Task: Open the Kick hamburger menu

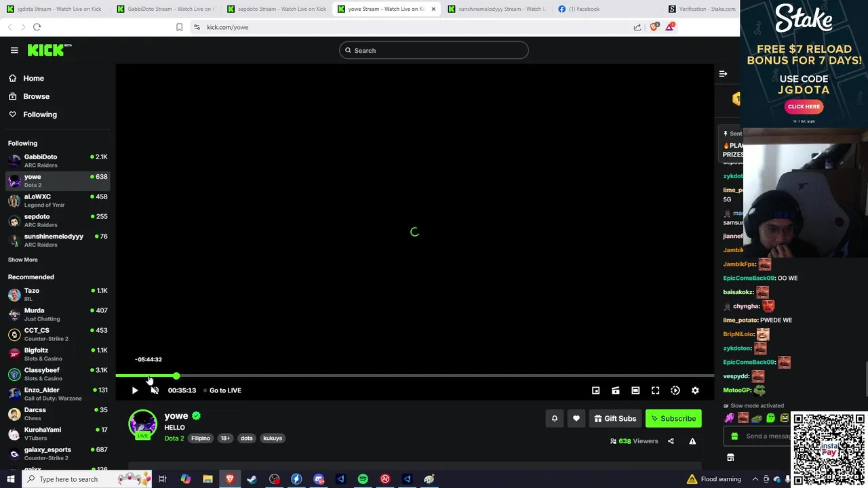Action: pyautogui.click(x=14, y=50)
